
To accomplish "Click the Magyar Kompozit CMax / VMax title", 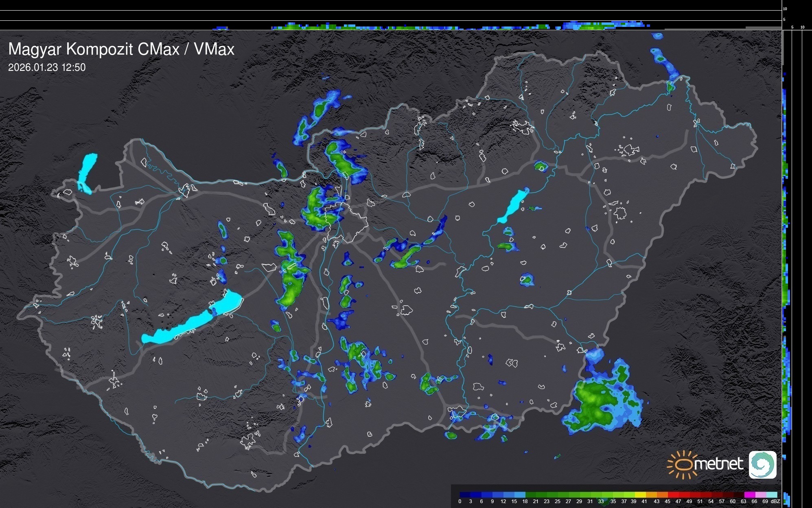I will click(121, 49).
